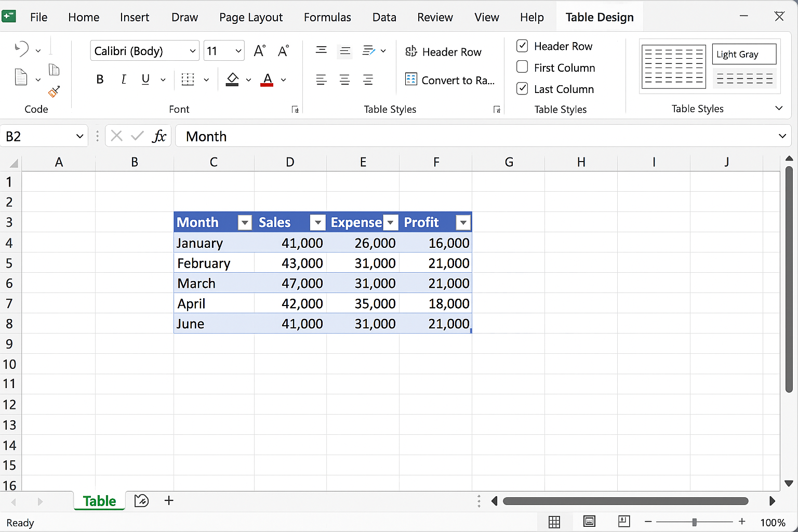Click the Undo arrow icon
The height and width of the screenshot is (532, 798).
21,49
